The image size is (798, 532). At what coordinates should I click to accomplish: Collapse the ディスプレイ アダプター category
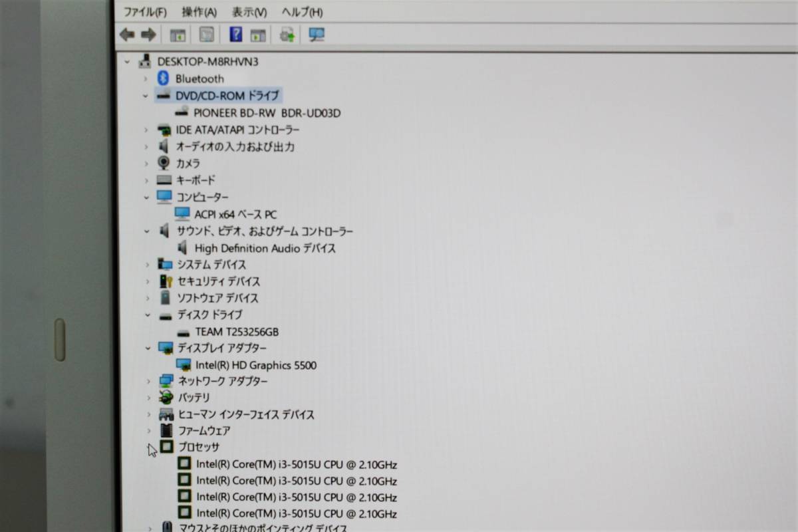point(147,348)
